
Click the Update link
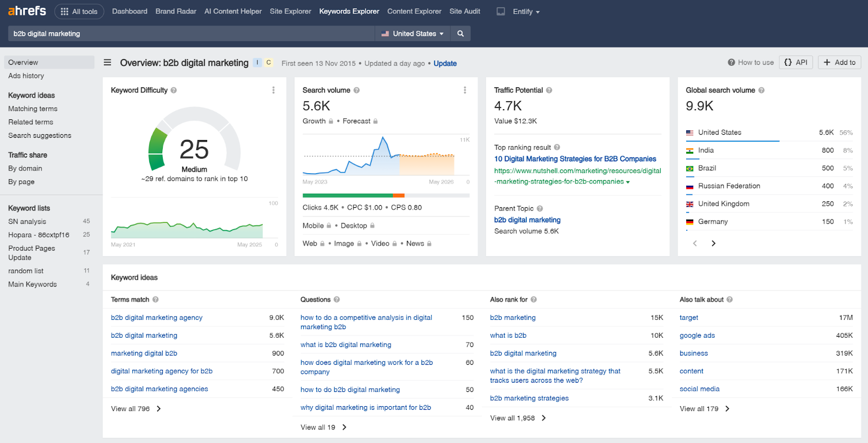pyautogui.click(x=445, y=64)
